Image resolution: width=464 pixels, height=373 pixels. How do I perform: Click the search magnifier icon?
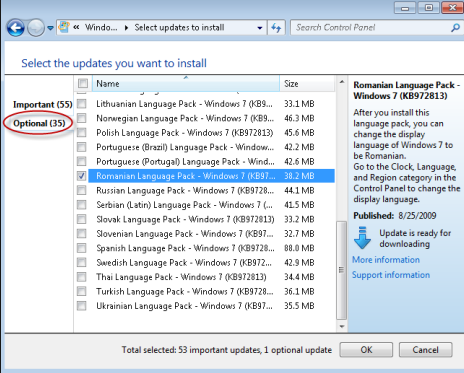(455, 28)
